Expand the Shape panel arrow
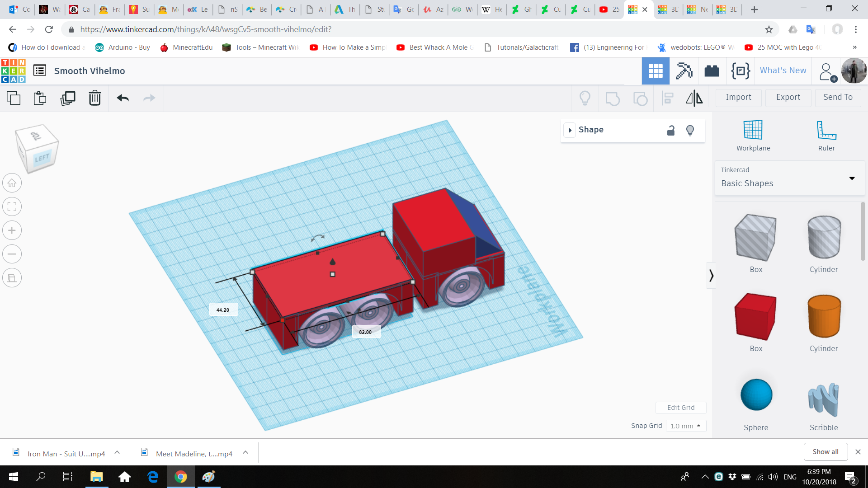 click(570, 130)
